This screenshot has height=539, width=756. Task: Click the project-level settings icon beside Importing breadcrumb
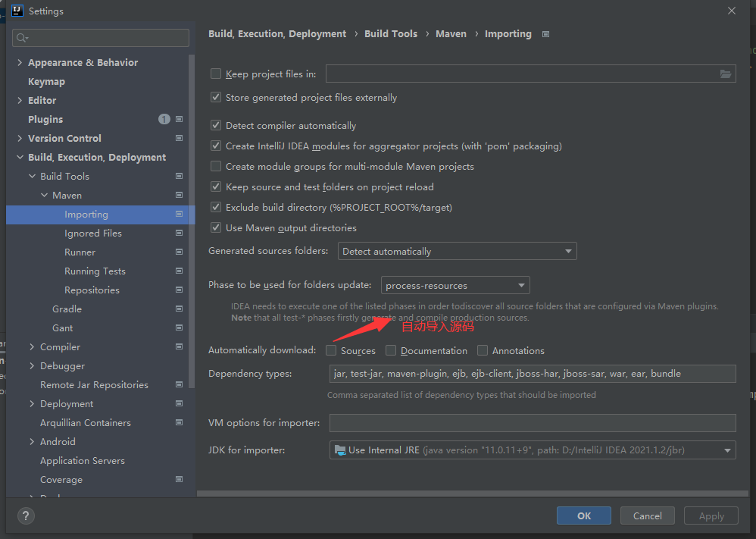tap(545, 34)
